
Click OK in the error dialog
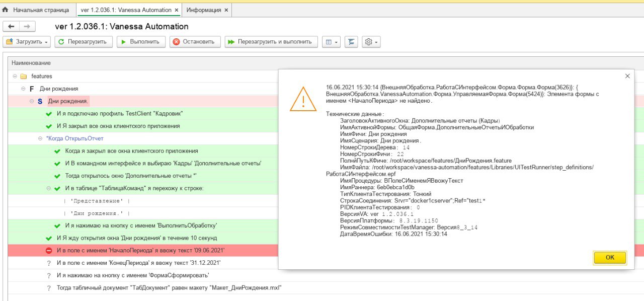[x=610, y=257]
